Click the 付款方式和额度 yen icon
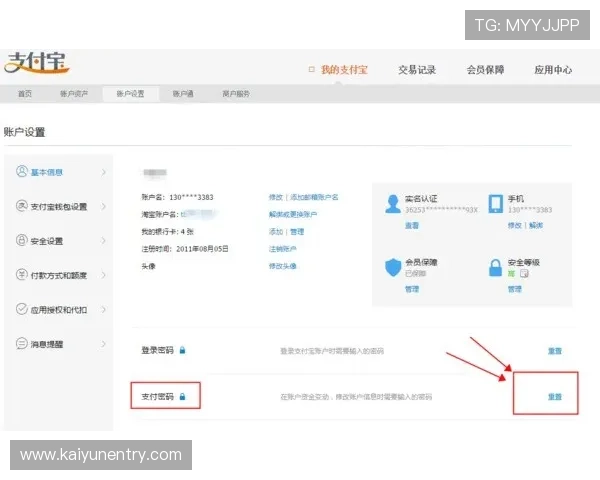The image size is (600, 480). (x=22, y=274)
